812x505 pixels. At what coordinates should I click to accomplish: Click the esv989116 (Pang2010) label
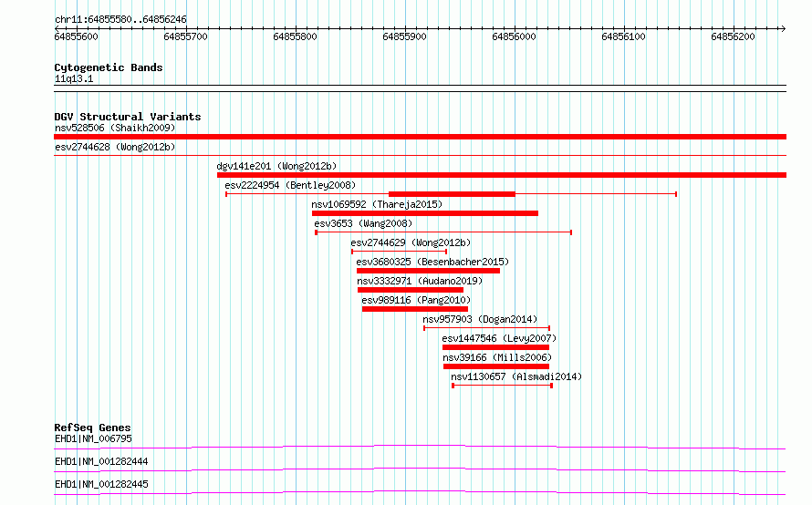point(416,300)
